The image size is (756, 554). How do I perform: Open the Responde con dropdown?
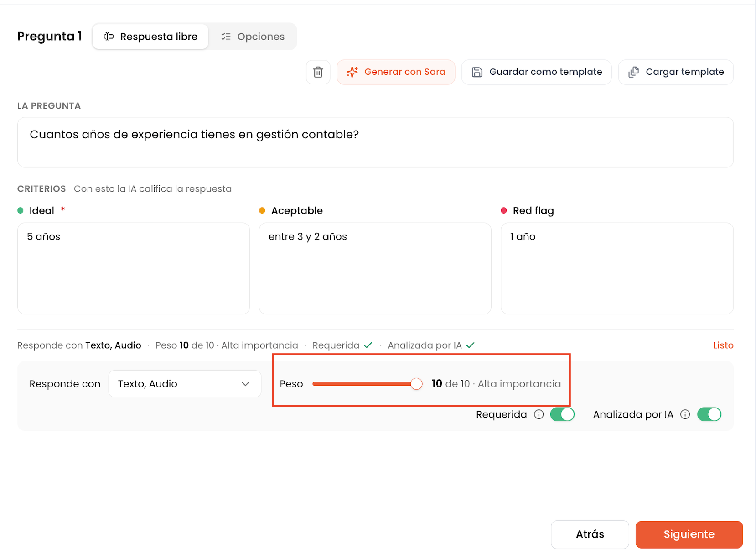click(x=185, y=384)
